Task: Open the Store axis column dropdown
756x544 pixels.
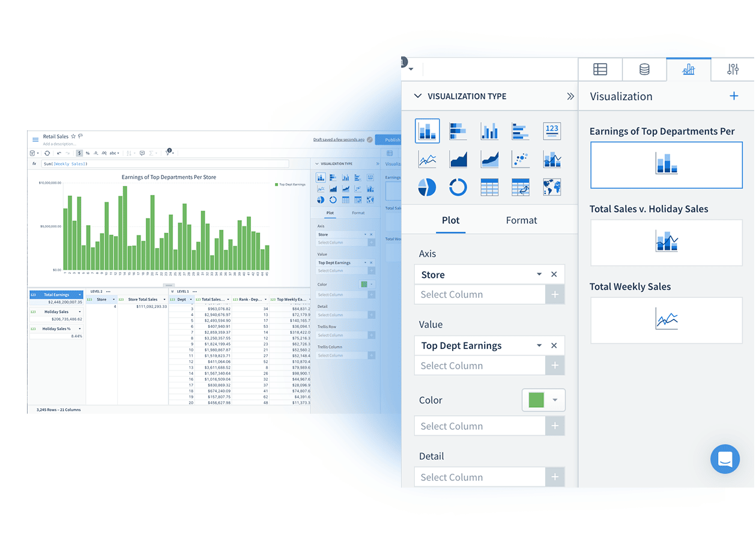Action: (539, 274)
